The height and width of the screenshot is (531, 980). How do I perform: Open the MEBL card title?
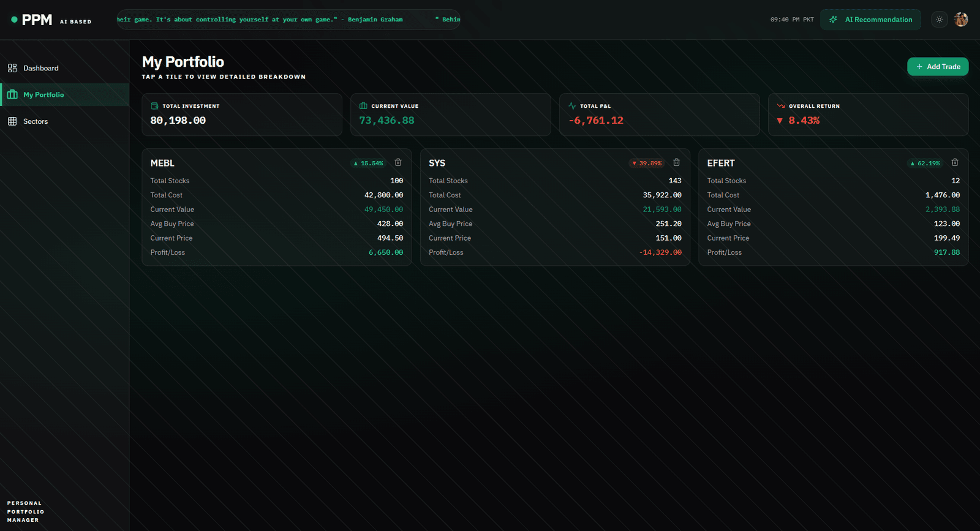click(x=162, y=163)
